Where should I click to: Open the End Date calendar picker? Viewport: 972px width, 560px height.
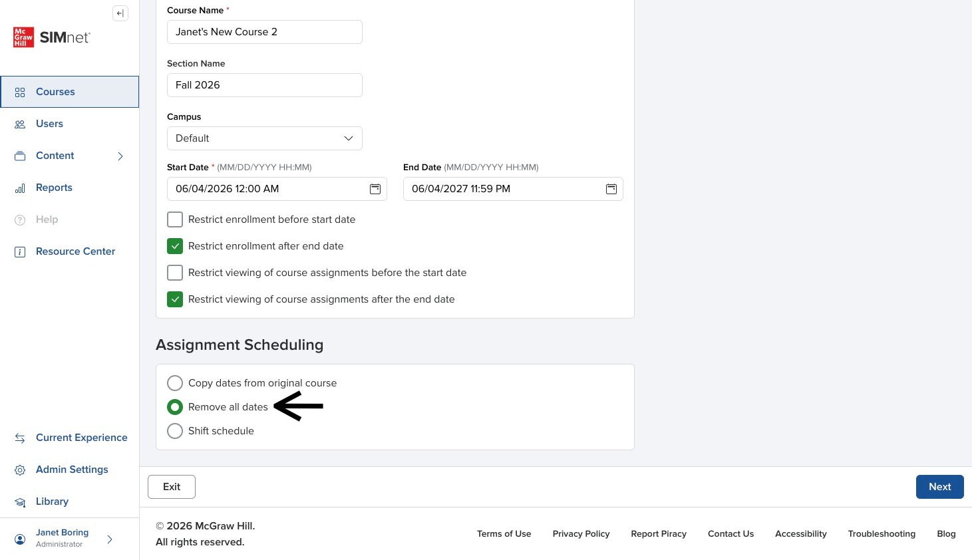[x=611, y=189]
